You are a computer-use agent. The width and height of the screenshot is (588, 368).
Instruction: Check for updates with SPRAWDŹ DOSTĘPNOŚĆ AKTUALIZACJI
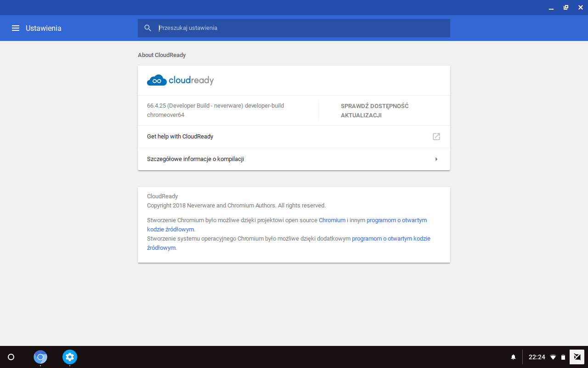375,110
